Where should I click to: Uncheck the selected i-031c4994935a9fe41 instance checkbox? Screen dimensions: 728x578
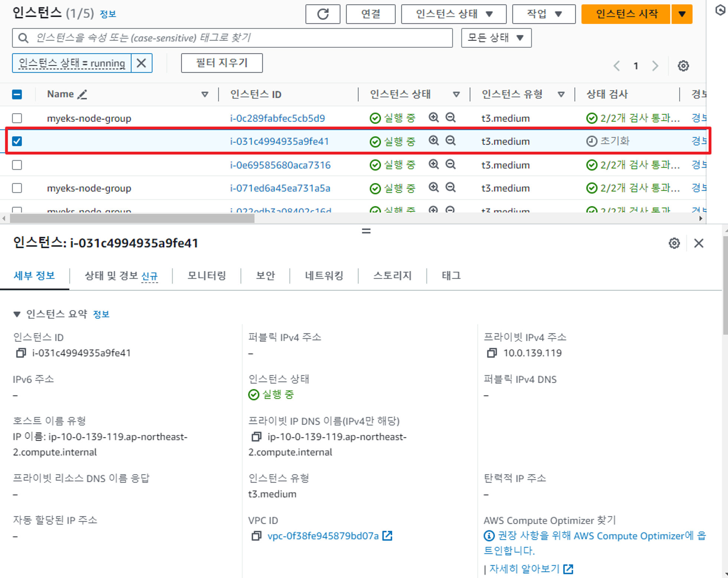[x=17, y=141]
